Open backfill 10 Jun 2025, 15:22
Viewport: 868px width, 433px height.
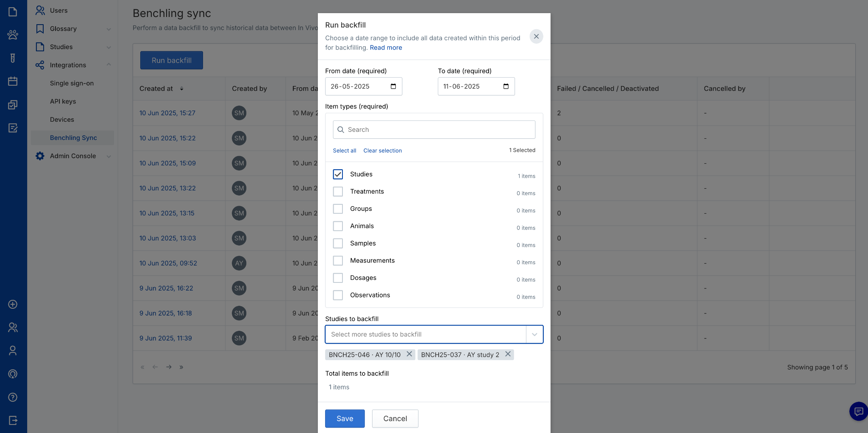[167, 138]
